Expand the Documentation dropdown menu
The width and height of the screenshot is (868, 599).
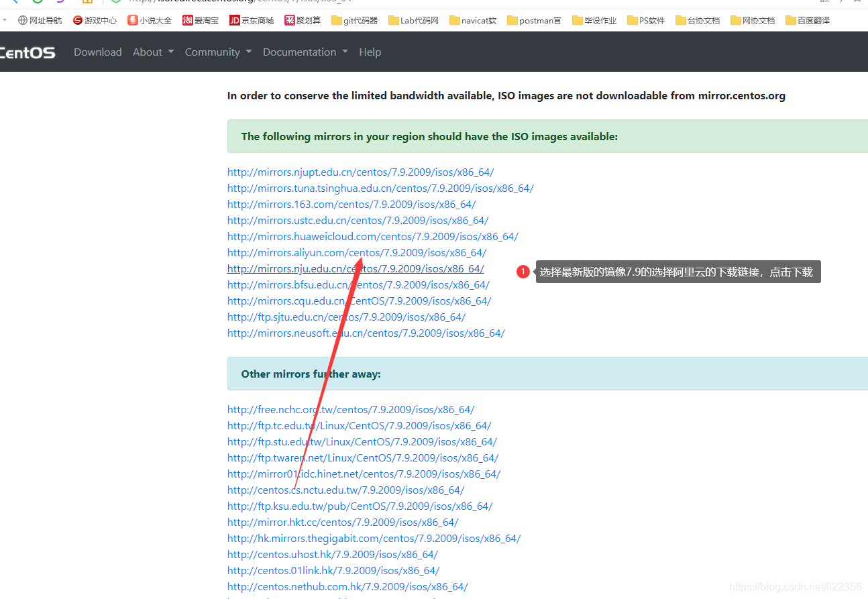pyautogui.click(x=305, y=52)
